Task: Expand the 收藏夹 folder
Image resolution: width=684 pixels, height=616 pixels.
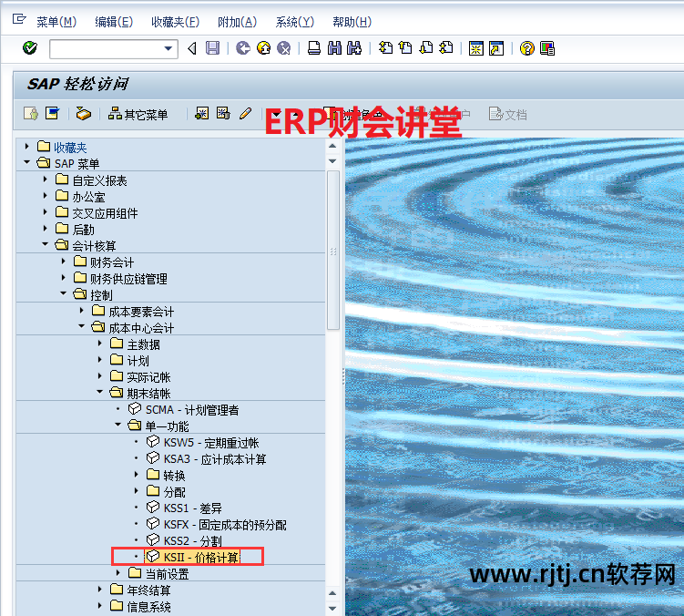Action: 27,146
